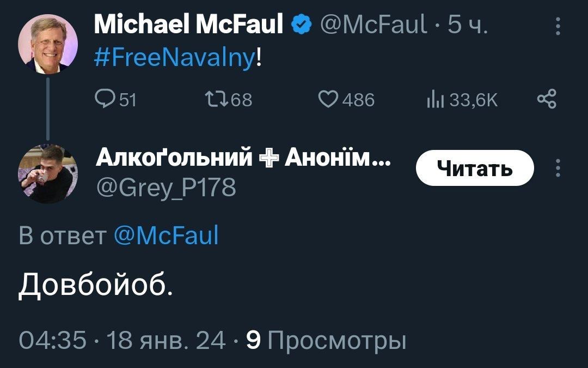Open the Grey_P178 profile avatar
The width and height of the screenshot is (588, 368).
click(x=48, y=174)
